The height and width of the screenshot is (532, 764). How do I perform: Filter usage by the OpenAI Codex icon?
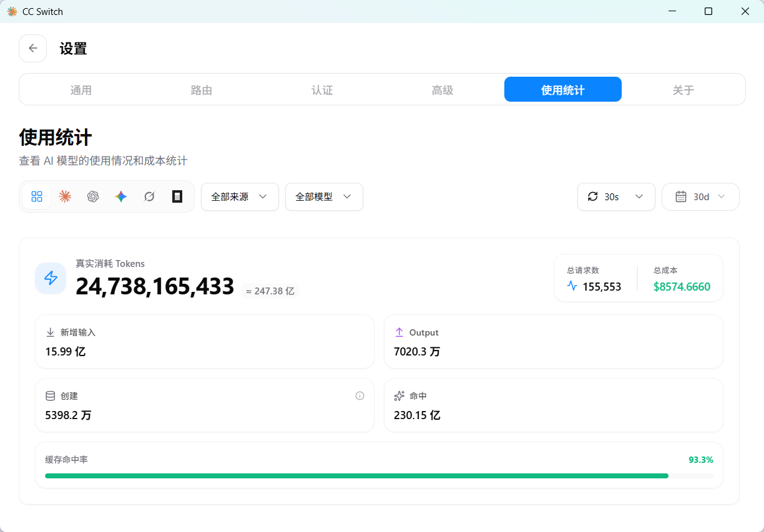[93, 196]
